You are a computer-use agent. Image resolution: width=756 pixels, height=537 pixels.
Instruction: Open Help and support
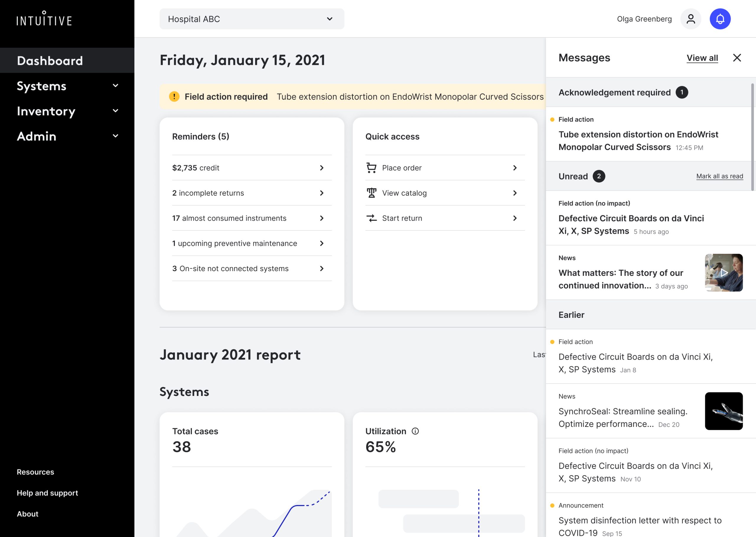(x=47, y=493)
